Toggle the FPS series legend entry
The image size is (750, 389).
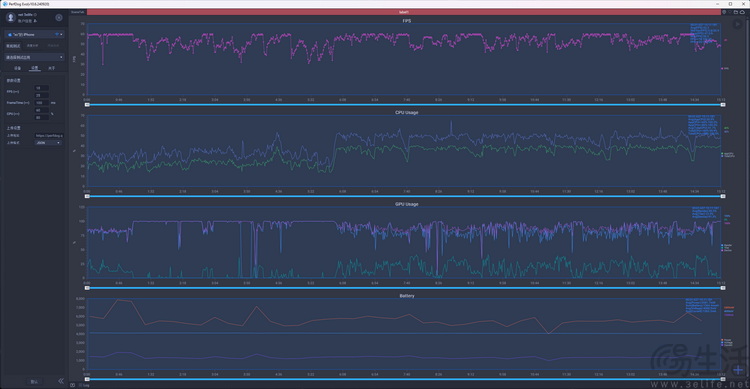(x=725, y=68)
